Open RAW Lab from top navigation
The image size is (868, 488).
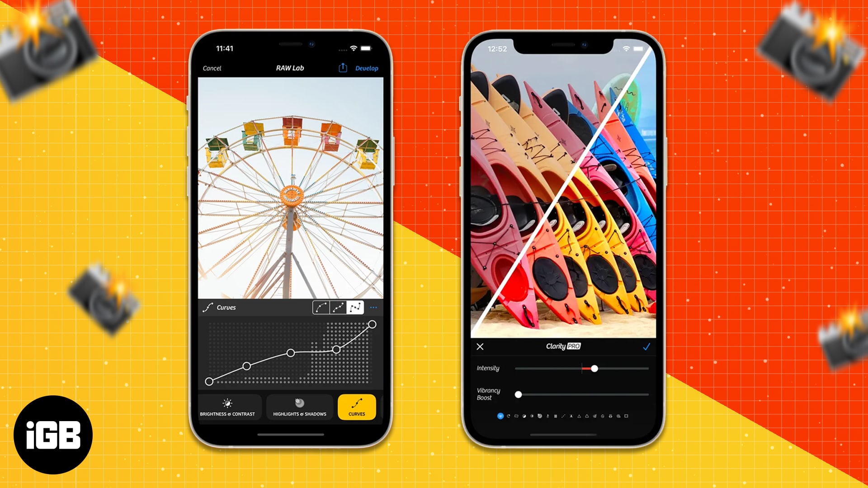pos(290,67)
